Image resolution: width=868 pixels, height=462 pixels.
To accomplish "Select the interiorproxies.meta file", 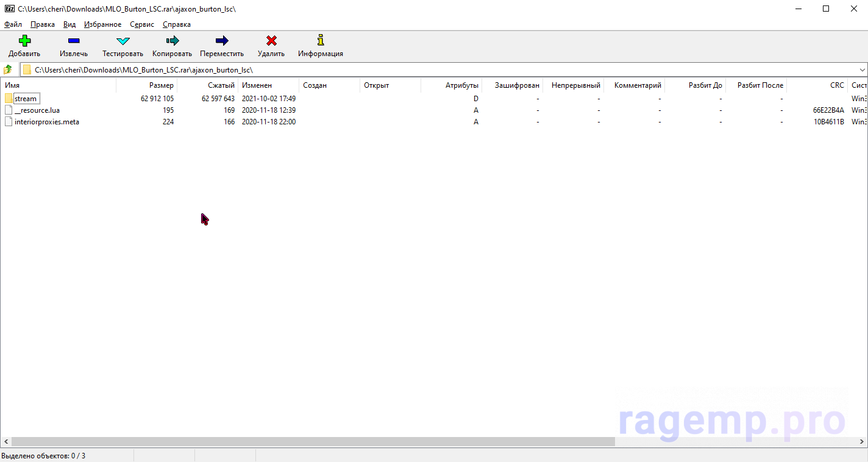I will pos(46,122).
